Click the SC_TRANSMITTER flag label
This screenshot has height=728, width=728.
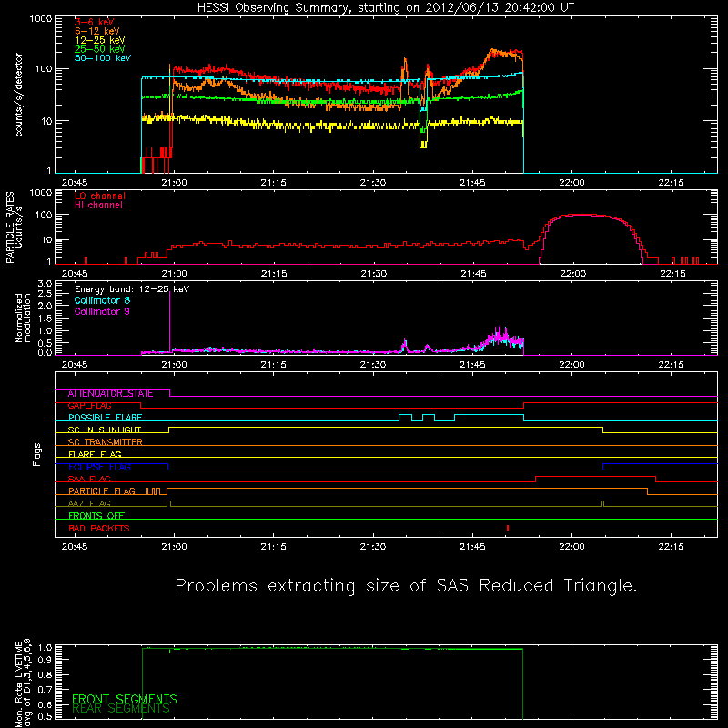(x=105, y=442)
